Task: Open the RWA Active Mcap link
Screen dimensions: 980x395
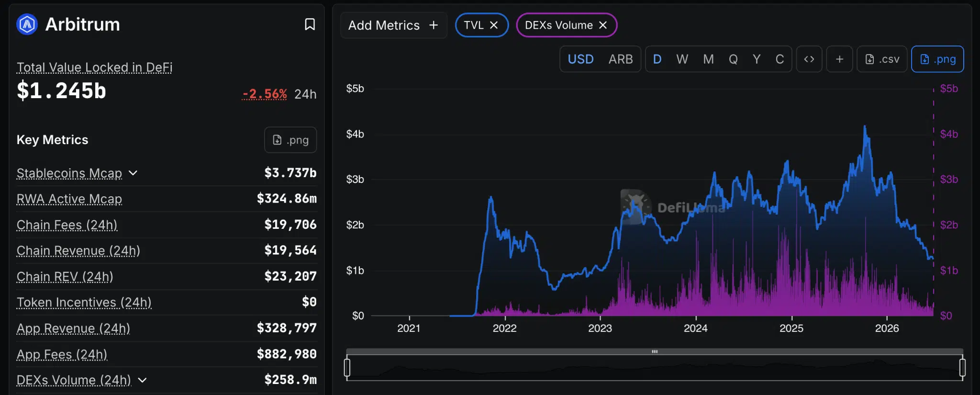Action: pos(69,199)
